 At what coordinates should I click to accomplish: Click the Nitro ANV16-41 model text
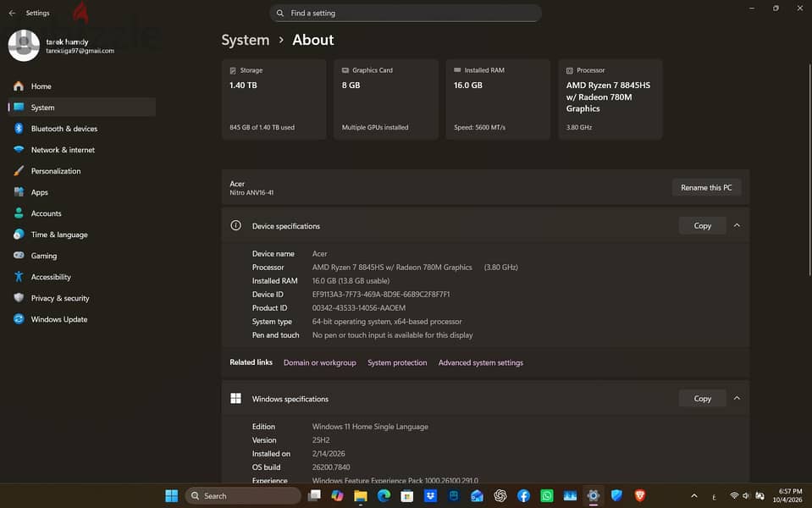click(x=251, y=193)
